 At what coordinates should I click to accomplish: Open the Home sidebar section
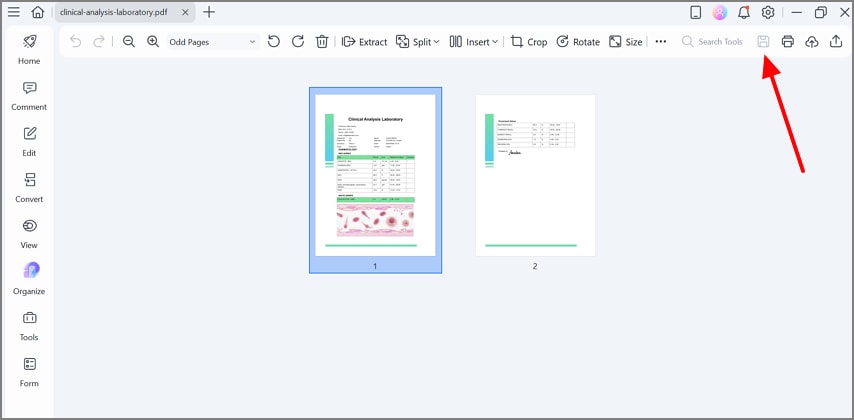point(29,50)
